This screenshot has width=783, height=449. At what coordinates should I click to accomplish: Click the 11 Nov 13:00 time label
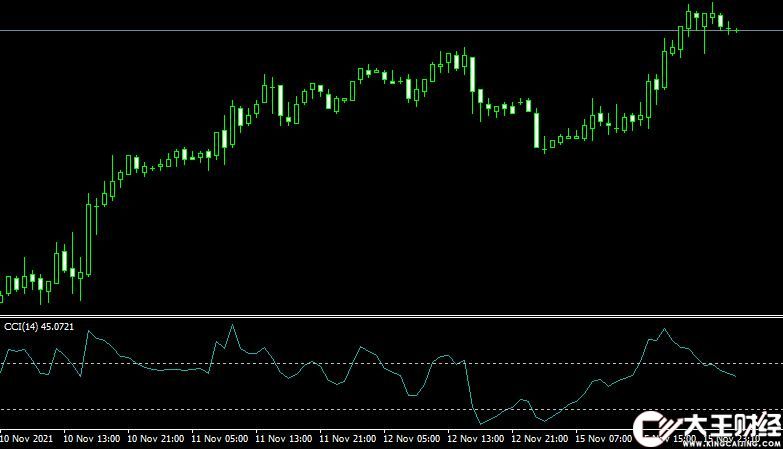click(x=284, y=439)
